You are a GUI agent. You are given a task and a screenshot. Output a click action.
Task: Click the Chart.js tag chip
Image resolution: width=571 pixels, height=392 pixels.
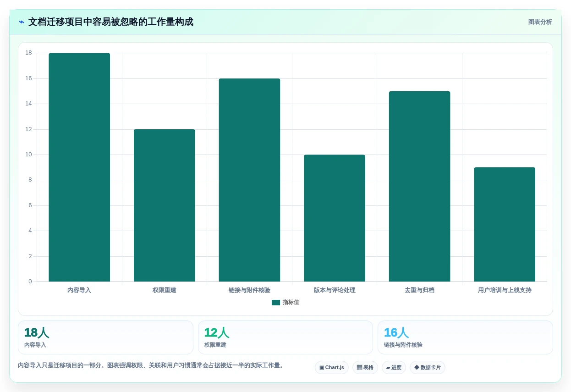pos(332,368)
